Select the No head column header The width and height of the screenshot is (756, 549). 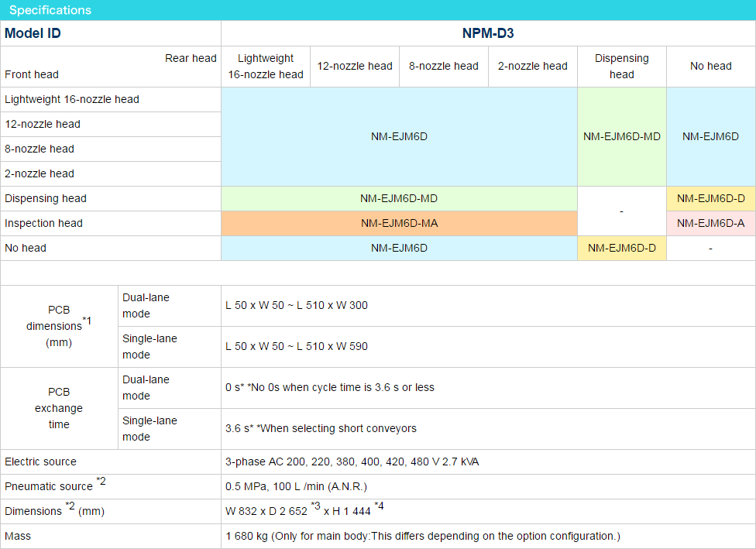click(710, 66)
